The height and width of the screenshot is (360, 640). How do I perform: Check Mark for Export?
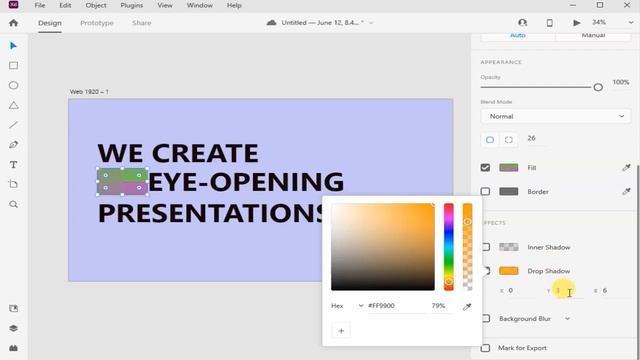(485, 348)
